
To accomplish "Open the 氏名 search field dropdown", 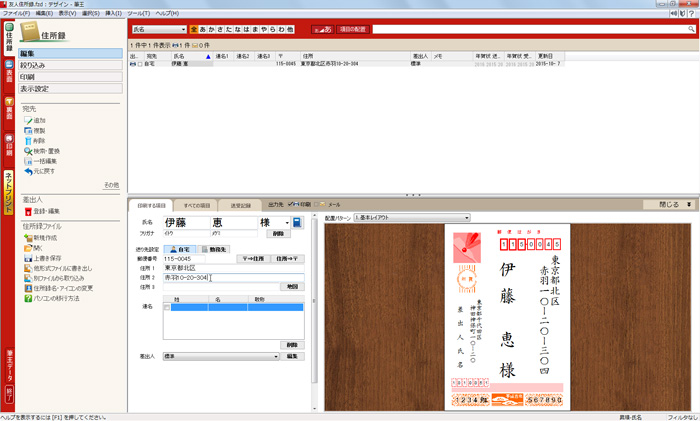I will point(181,30).
